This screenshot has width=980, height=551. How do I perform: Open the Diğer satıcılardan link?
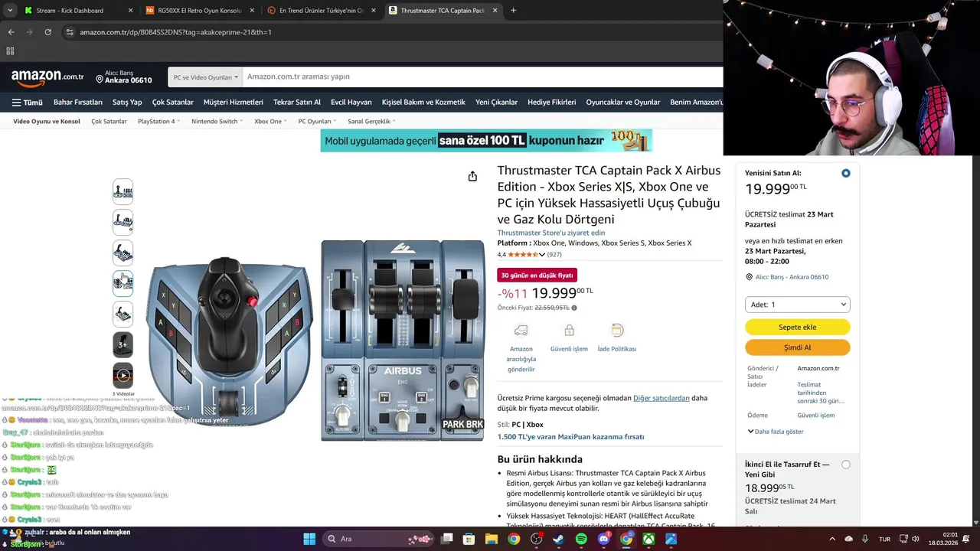click(661, 398)
